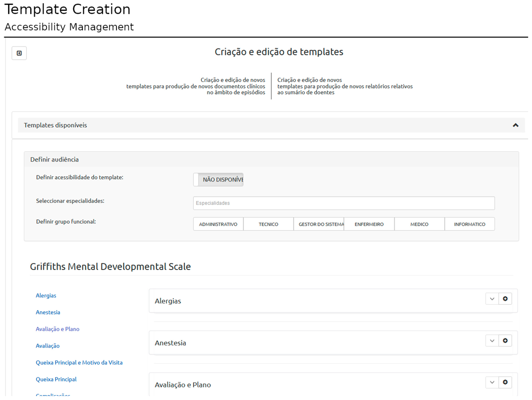The image size is (532, 400).
Task: Open Queixa Principal e Motivo da Visita link
Action: 79,363
